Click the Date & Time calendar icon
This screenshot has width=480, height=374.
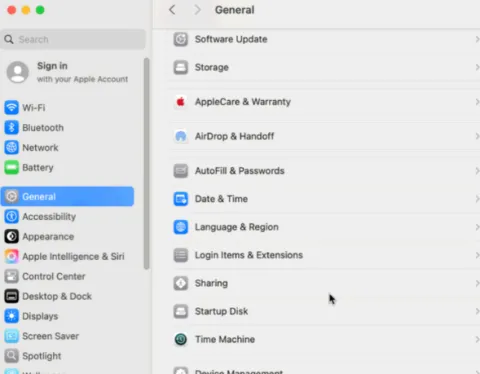pos(181,199)
